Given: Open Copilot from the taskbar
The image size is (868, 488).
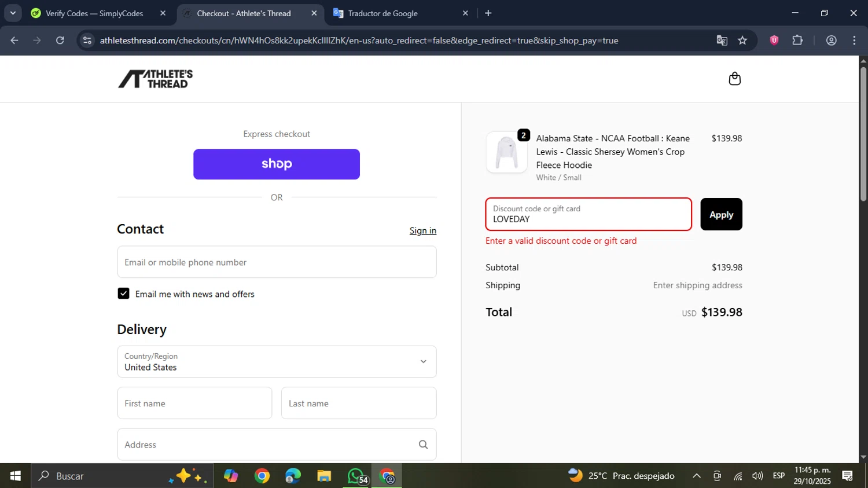Looking at the screenshot, I should click(x=231, y=476).
